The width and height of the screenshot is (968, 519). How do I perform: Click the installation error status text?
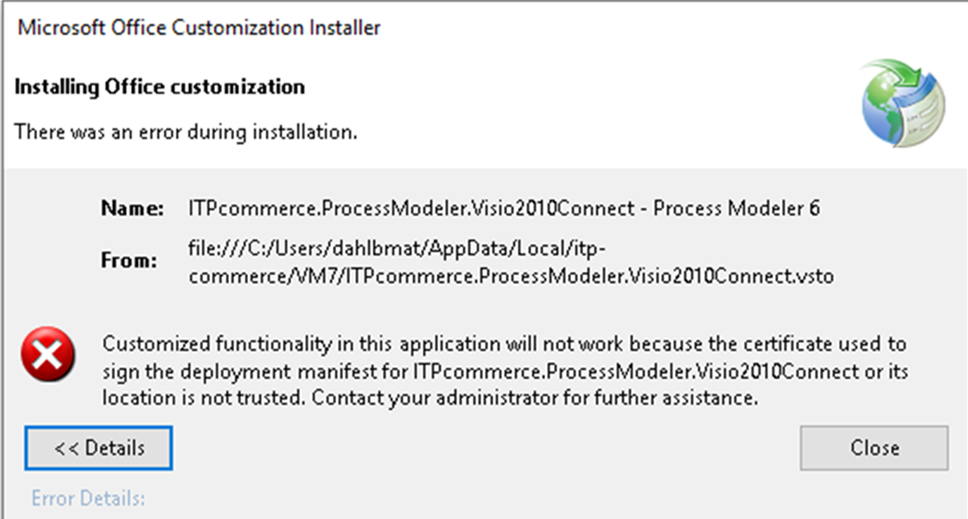[x=186, y=132]
